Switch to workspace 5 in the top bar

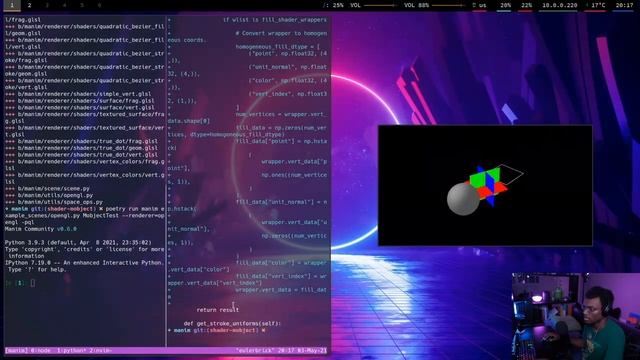click(x=82, y=5)
